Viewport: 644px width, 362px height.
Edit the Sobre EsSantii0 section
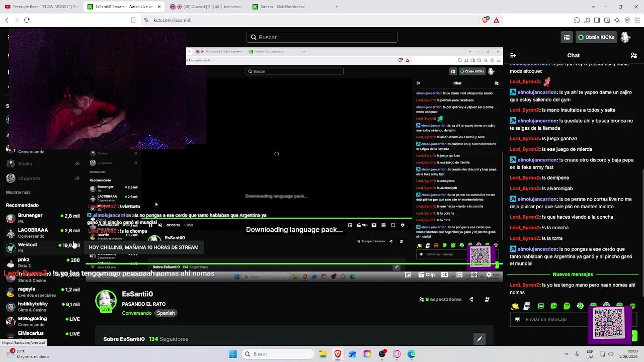tap(479, 339)
